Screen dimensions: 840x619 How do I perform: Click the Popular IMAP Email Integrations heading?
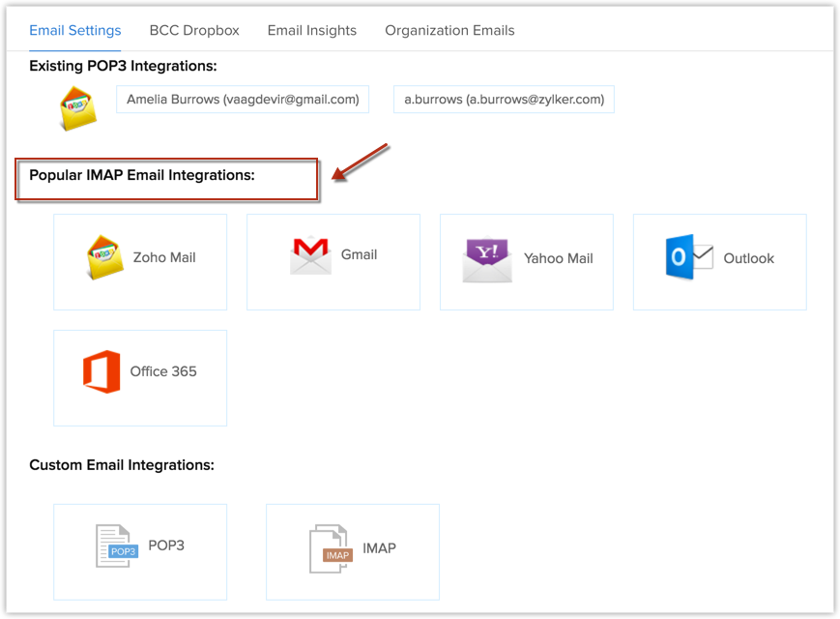(142, 175)
